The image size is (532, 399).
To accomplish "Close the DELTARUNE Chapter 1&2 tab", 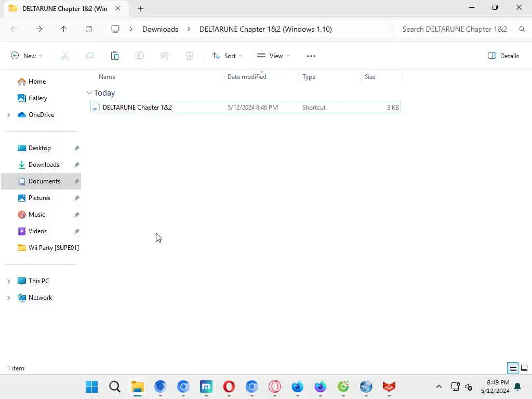I will tap(118, 8).
